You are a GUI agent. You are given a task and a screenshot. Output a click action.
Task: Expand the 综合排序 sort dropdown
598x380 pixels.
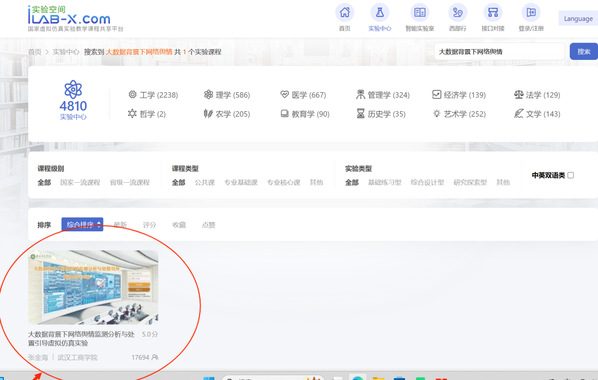click(82, 224)
